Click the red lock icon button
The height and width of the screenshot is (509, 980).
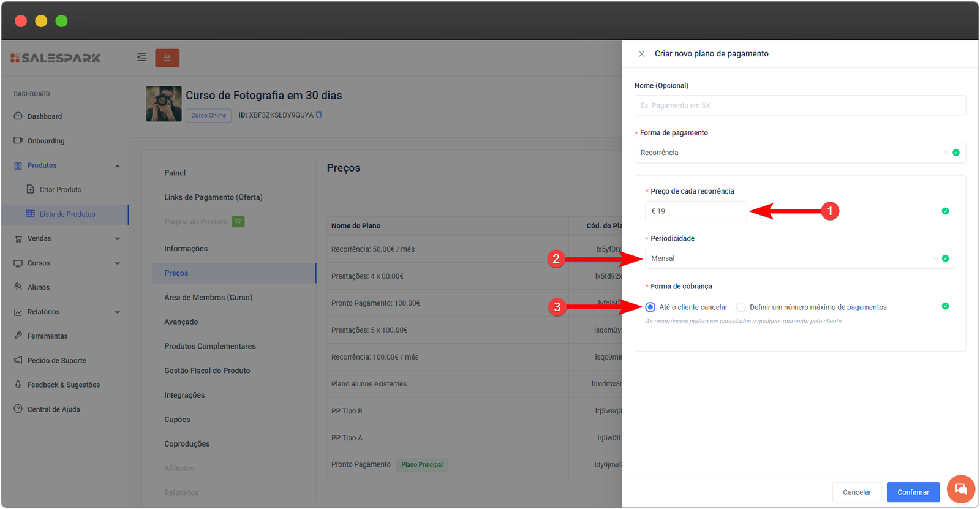coord(167,58)
